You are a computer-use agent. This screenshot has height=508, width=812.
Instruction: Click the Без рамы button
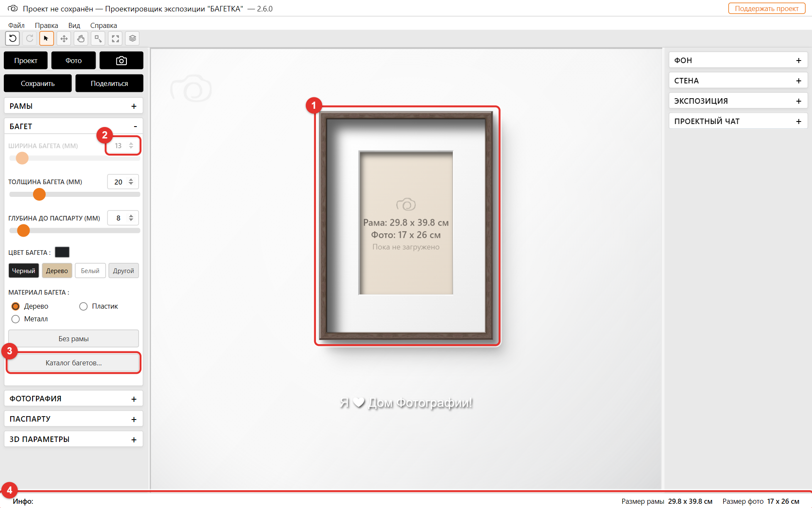[x=74, y=339]
